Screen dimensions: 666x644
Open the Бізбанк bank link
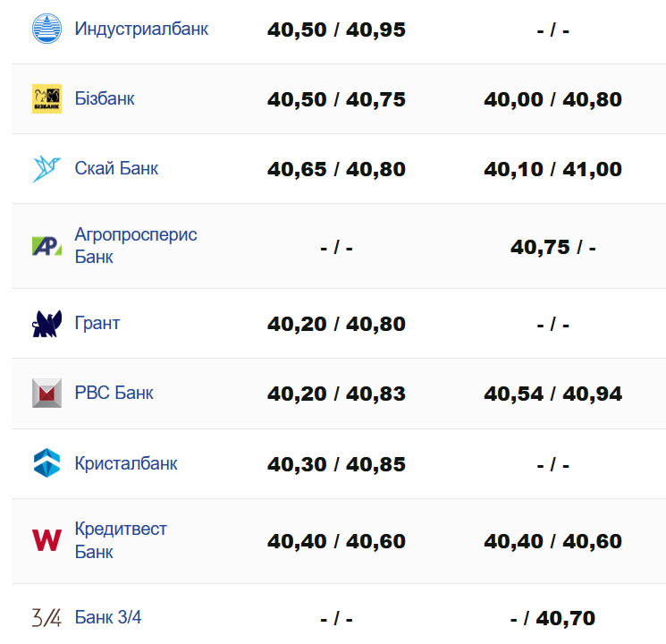(105, 98)
